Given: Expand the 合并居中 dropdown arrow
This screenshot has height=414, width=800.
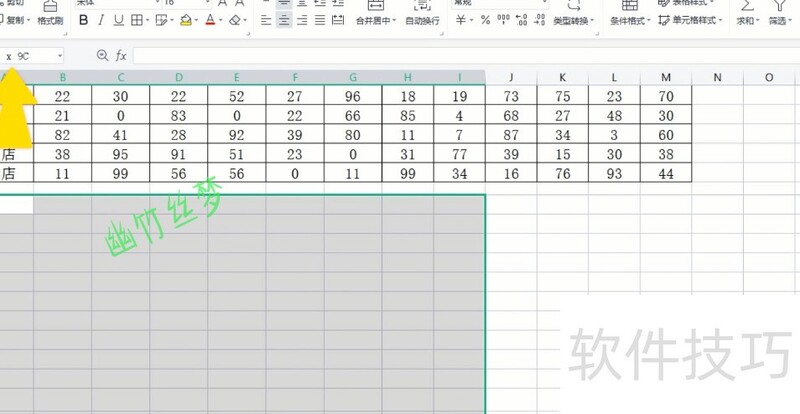Looking at the screenshot, I should pyautogui.click(x=394, y=21).
